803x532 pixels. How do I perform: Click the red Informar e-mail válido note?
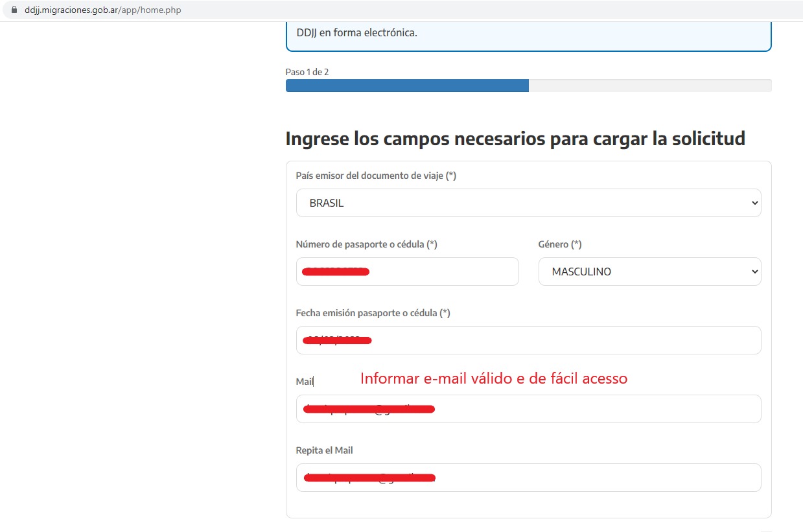point(494,378)
